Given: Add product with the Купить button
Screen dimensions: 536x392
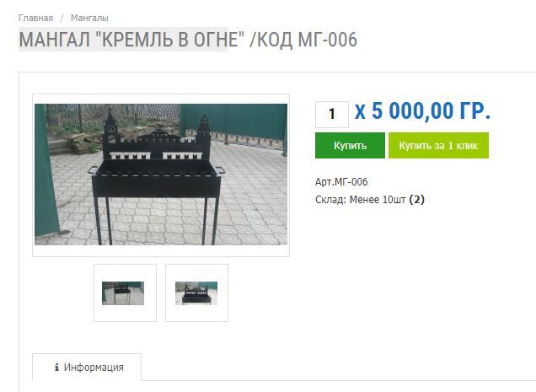Looking at the screenshot, I should (x=350, y=145).
